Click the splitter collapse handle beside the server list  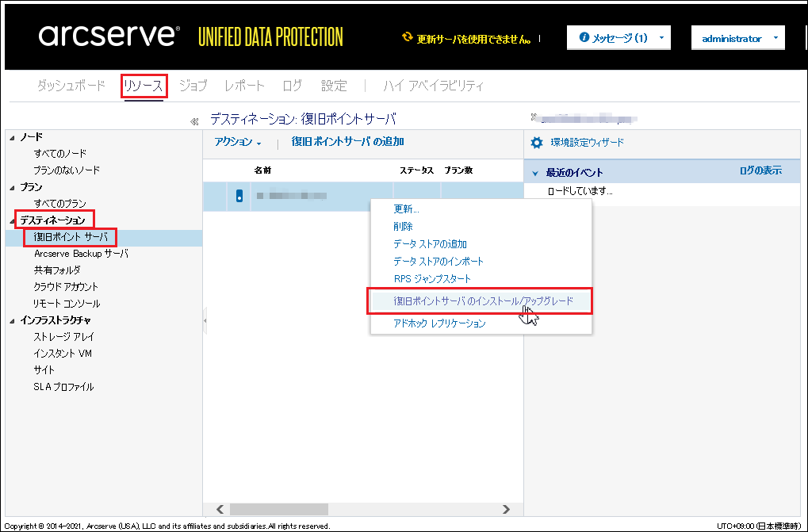[x=205, y=321]
